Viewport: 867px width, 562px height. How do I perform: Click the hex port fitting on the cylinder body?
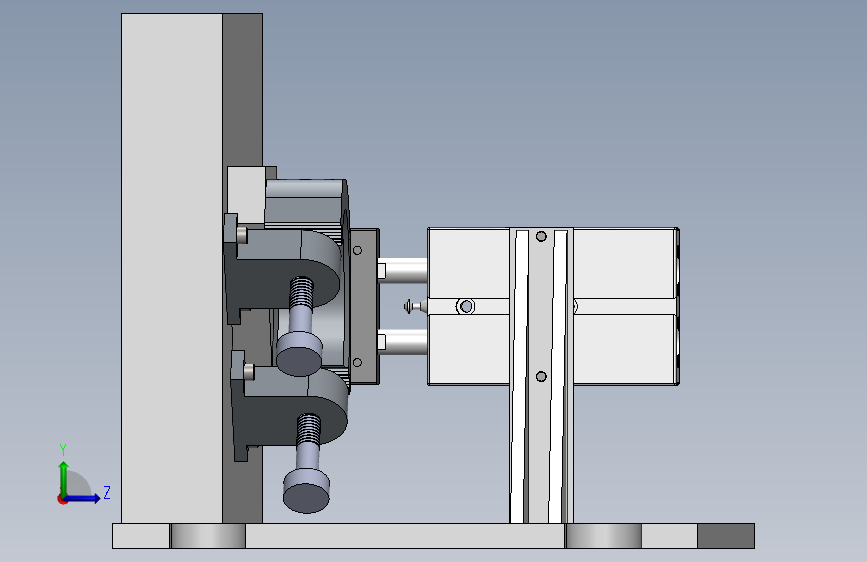click(466, 306)
